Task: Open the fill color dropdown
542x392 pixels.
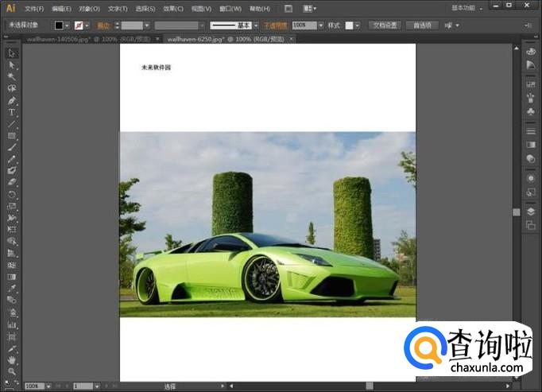Action: [68, 25]
